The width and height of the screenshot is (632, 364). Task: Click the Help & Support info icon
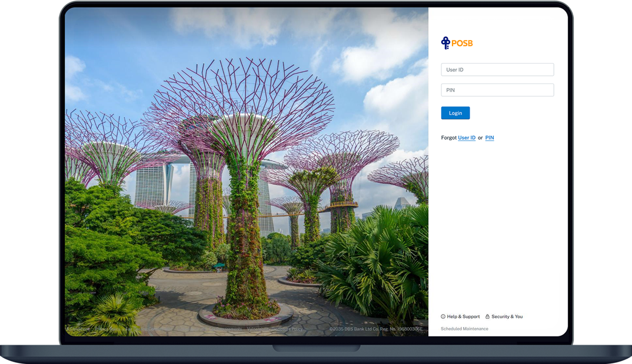pos(443,316)
